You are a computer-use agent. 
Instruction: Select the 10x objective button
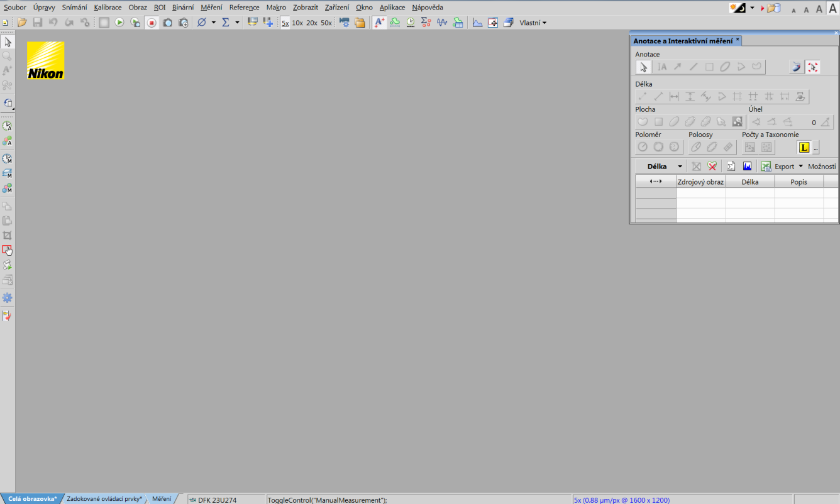coord(297,23)
